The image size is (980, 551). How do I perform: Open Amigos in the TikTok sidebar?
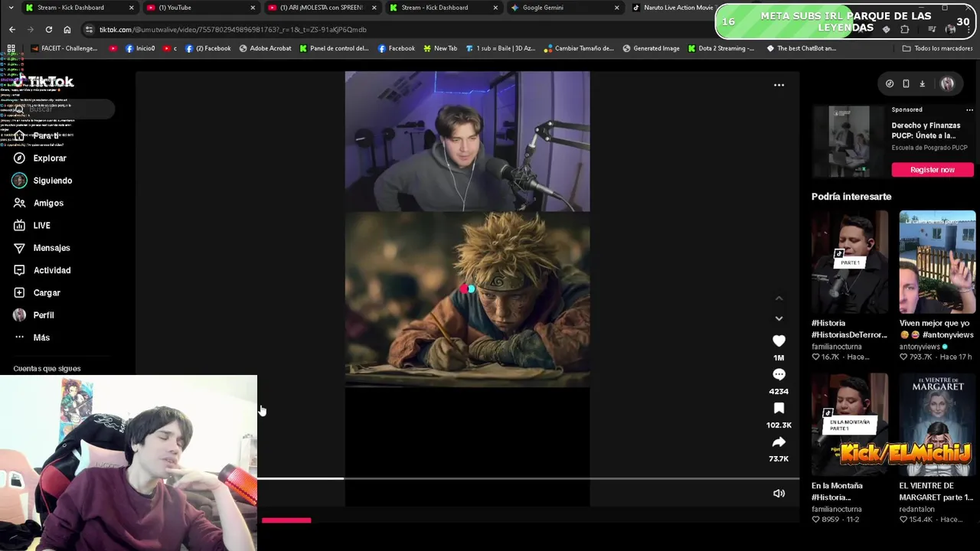click(x=48, y=203)
